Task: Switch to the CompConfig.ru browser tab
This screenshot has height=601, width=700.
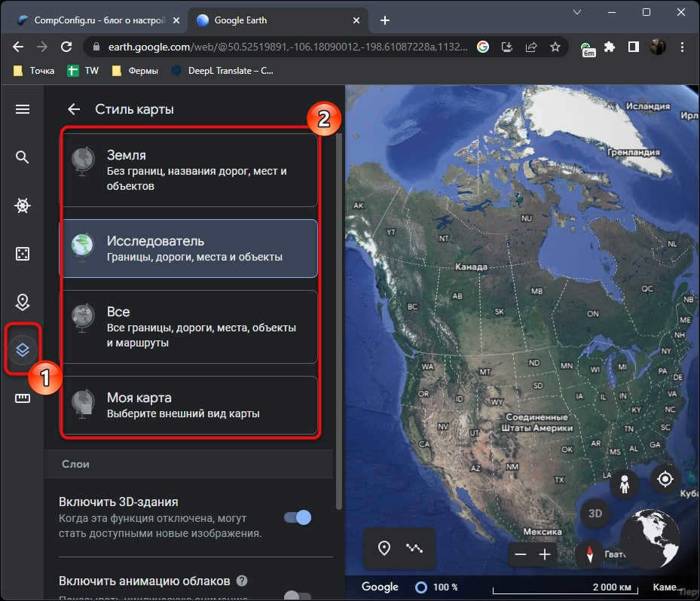Action: click(99, 20)
